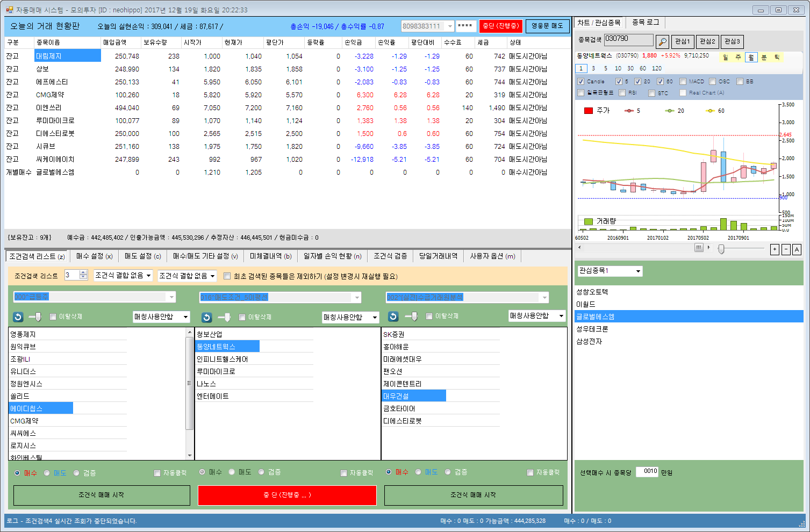This screenshot has width=810, height=532.
Task: Uncheck the 60-period moving average checkbox
Action: tap(661, 82)
